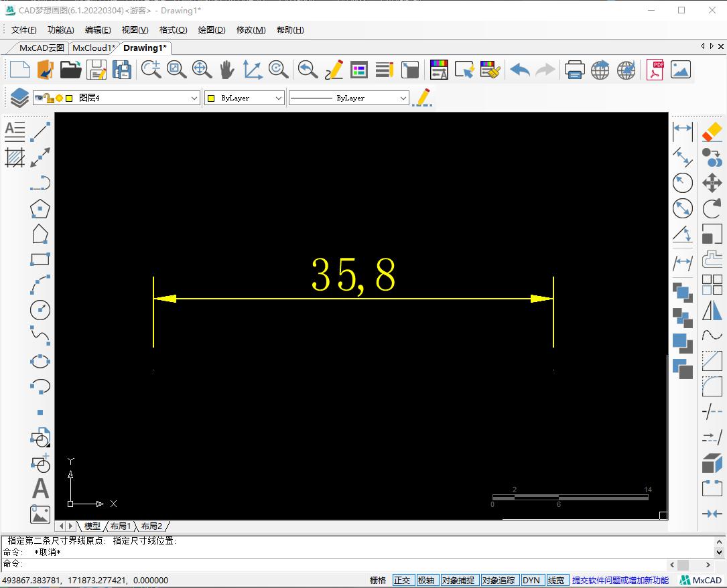This screenshot has width=727, height=588.
Task: Click the Save file icon
Action: click(96, 70)
